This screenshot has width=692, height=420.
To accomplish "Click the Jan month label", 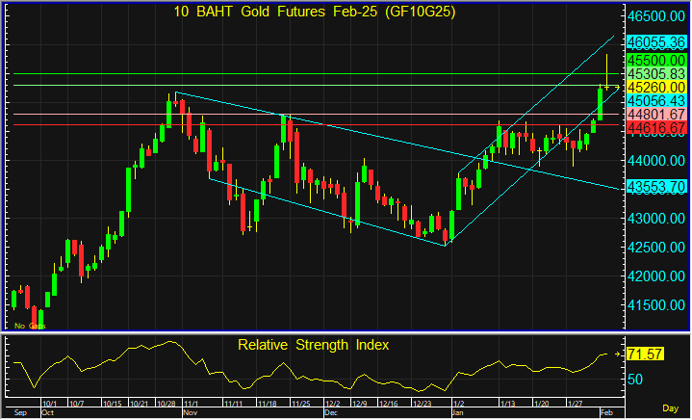I will pyautogui.click(x=458, y=413).
